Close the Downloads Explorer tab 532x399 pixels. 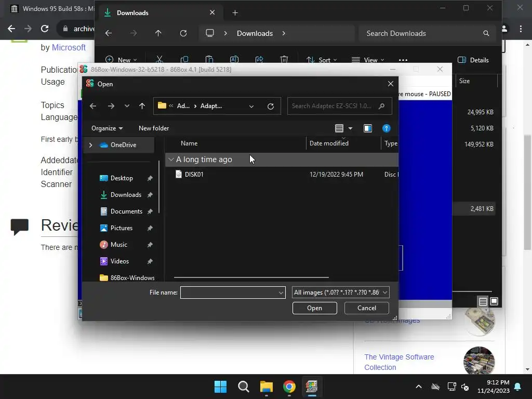tap(212, 12)
